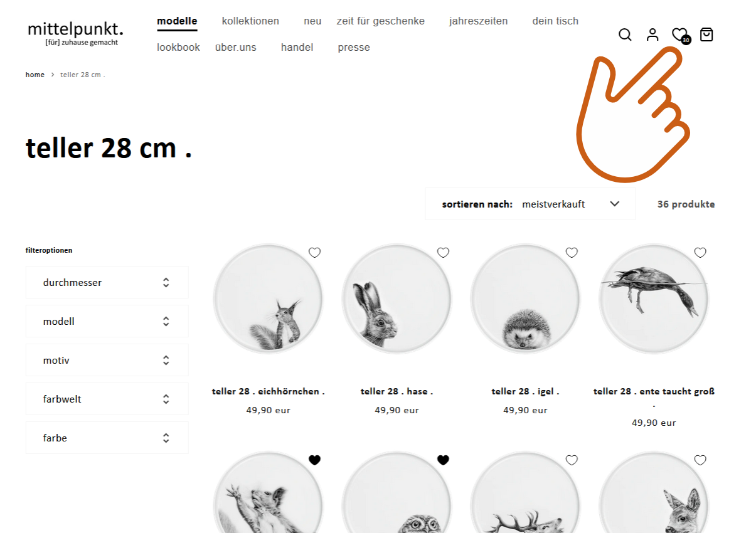Open the search magnifier icon
Image resolution: width=756 pixels, height=533 pixels.
(625, 34)
